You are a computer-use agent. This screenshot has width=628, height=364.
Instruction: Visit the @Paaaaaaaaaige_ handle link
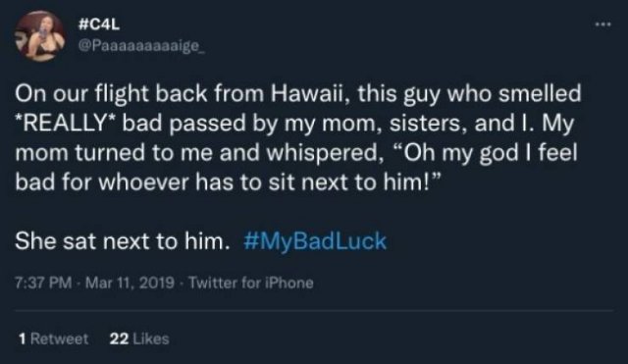click(141, 46)
